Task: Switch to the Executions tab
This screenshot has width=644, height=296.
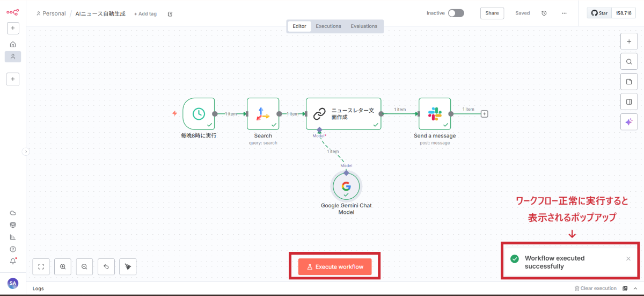Action: point(328,26)
